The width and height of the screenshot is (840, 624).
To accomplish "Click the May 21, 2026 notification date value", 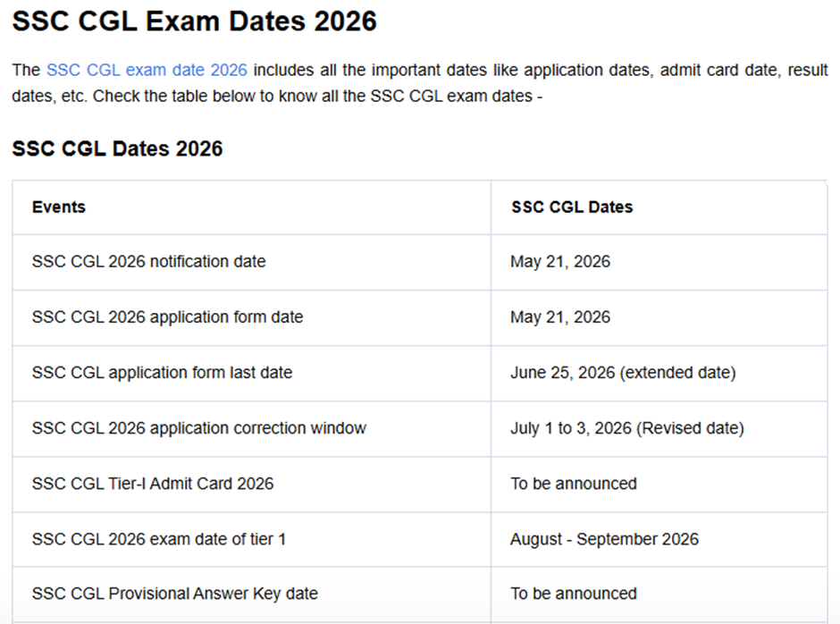I will coord(559,262).
